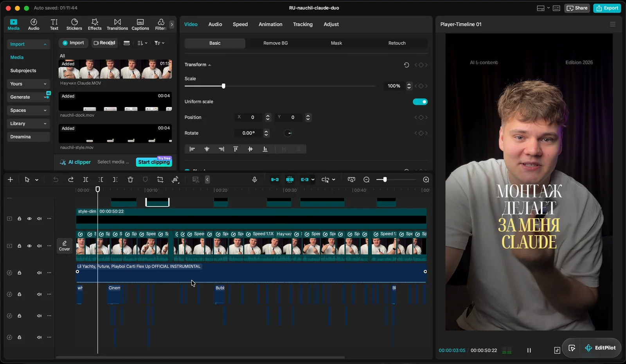Open the Transitions panel
Viewport: 626px width, 364px height.
tap(117, 24)
